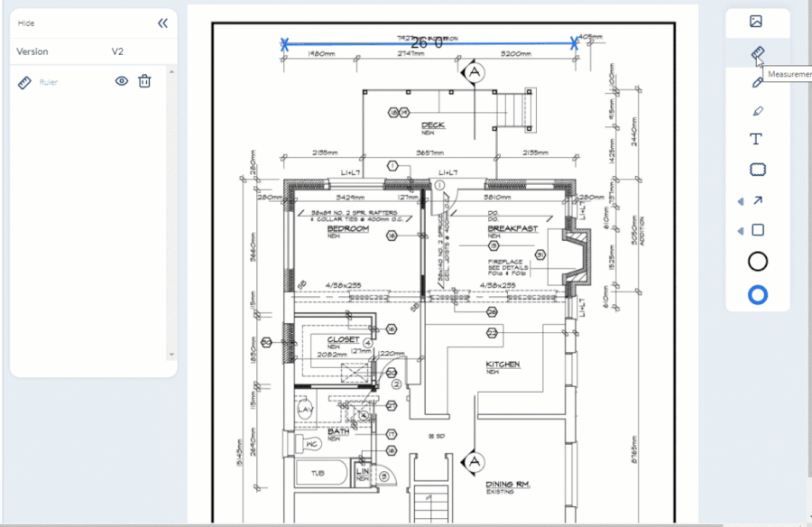
Task: Expand arrow tool options triangle
Action: (741, 201)
